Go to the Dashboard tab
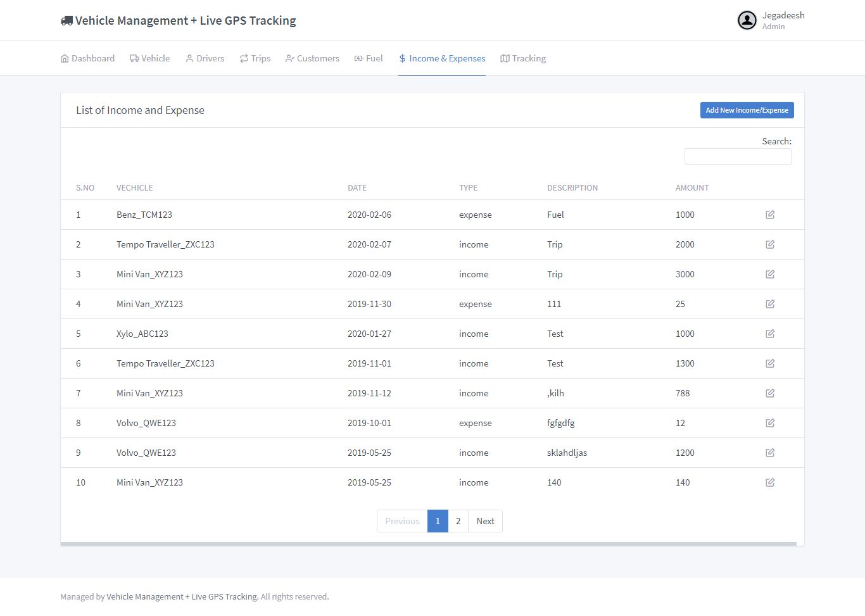Viewport: 865px width, 616px height. tap(87, 58)
